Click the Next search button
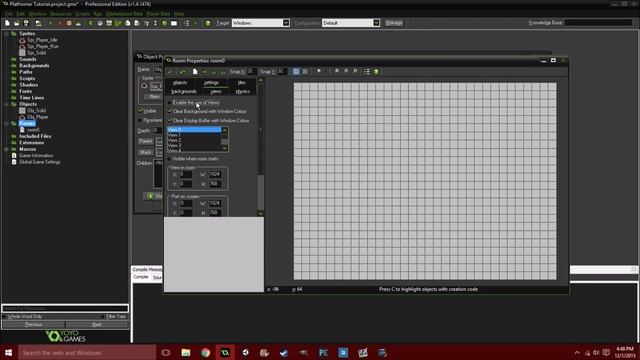The image size is (640, 360). (x=97, y=324)
